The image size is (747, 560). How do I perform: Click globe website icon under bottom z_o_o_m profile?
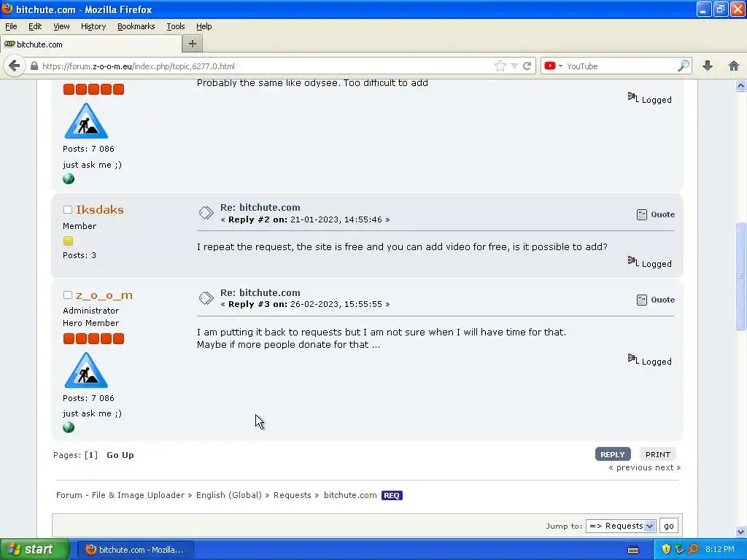click(x=69, y=427)
